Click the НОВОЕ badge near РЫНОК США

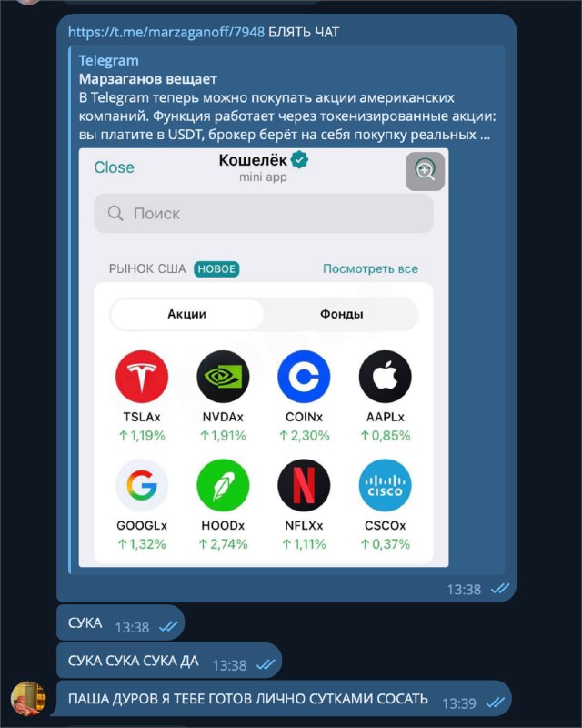coord(216,268)
